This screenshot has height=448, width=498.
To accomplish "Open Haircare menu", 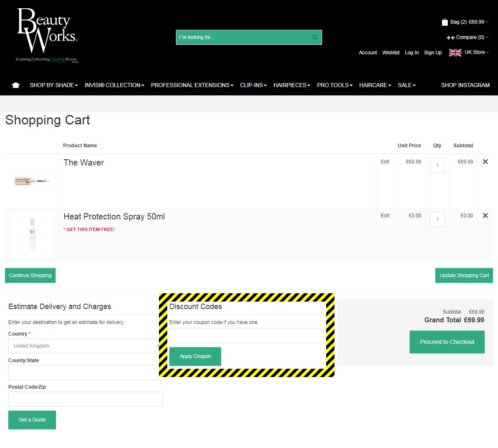I will (375, 85).
